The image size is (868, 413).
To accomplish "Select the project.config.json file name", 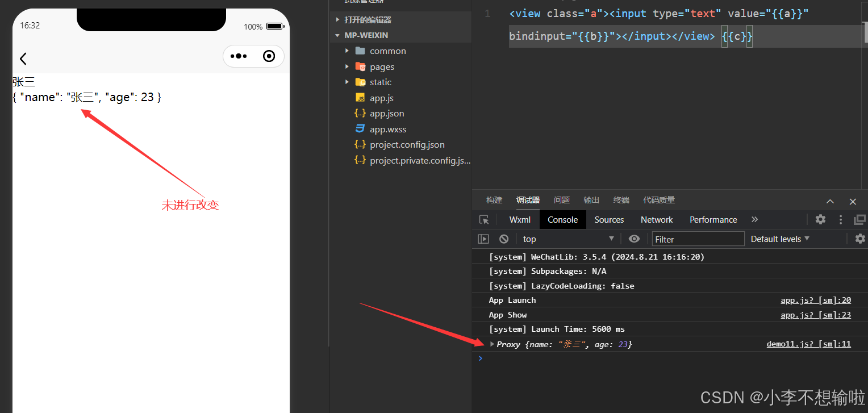I will tap(407, 144).
